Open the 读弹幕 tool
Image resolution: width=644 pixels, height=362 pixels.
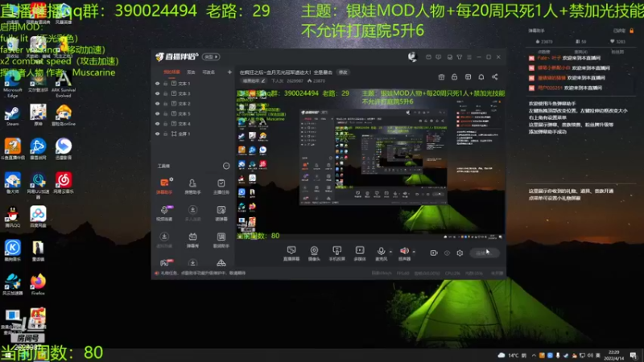pos(221,213)
